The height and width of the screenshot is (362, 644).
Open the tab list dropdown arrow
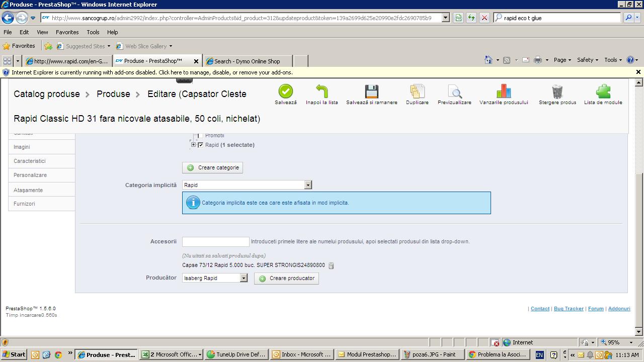[x=18, y=61]
